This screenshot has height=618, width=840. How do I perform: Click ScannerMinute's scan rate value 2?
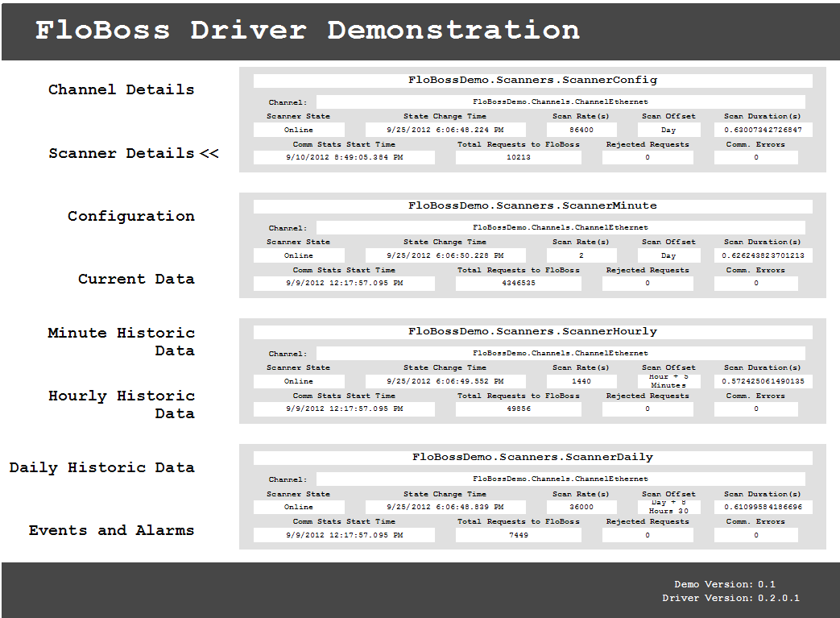click(581, 255)
